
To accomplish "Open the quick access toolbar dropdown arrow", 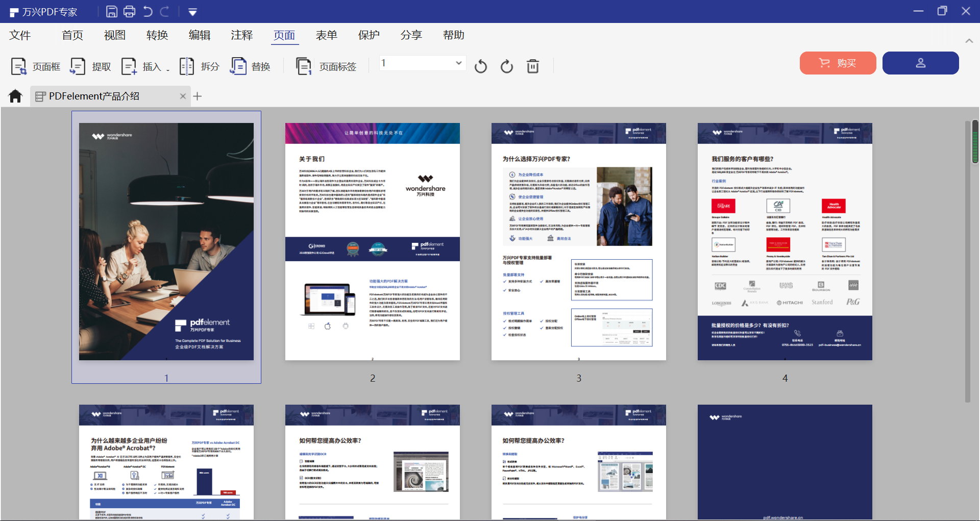I will click(x=192, y=12).
